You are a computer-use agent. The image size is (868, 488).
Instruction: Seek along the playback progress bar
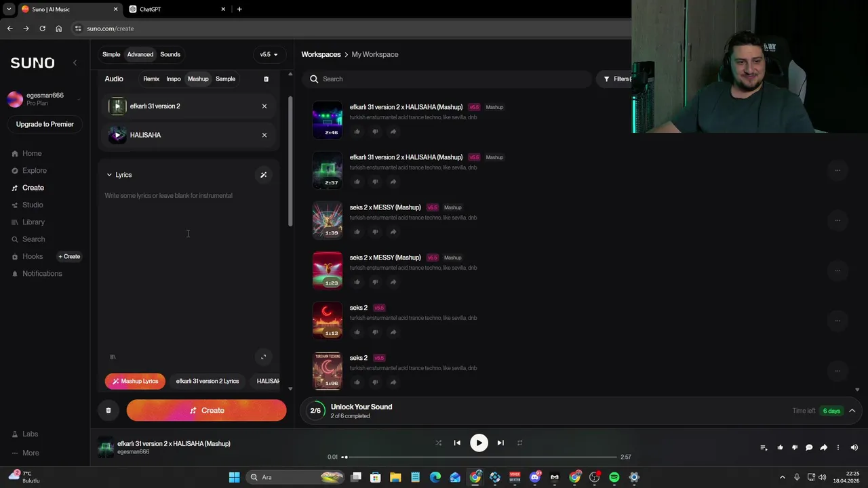click(x=480, y=457)
